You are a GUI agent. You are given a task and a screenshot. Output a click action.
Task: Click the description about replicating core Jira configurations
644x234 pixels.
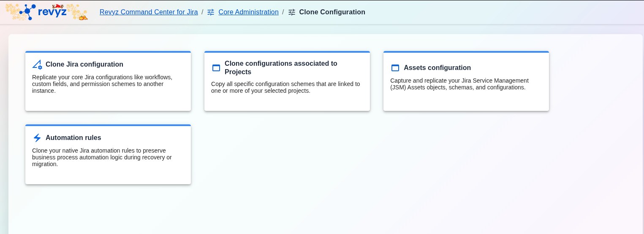102,84
